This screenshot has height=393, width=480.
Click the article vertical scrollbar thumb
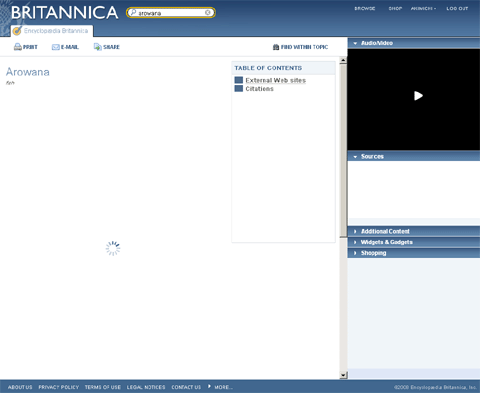[x=343, y=151]
